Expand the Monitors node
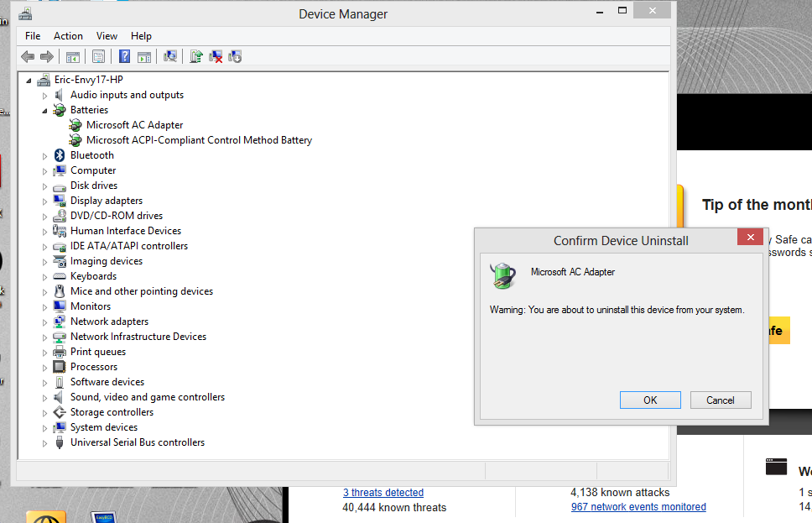 [44, 307]
